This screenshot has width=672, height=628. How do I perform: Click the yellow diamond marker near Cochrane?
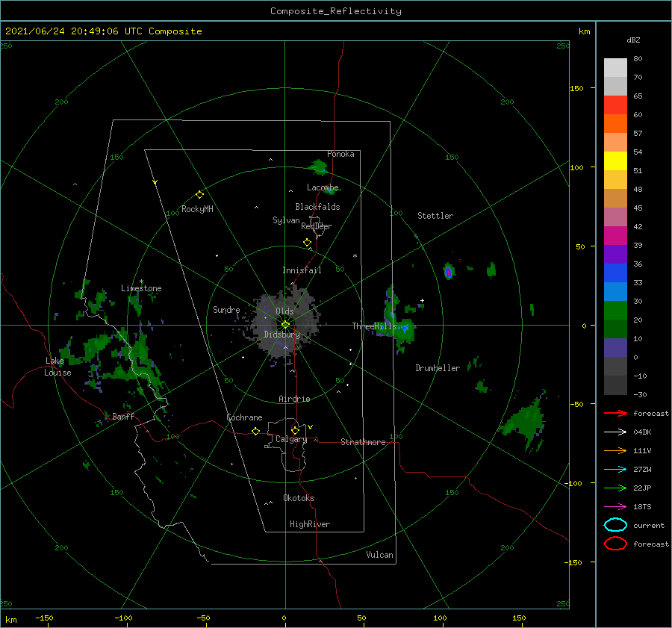pos(255,431)
